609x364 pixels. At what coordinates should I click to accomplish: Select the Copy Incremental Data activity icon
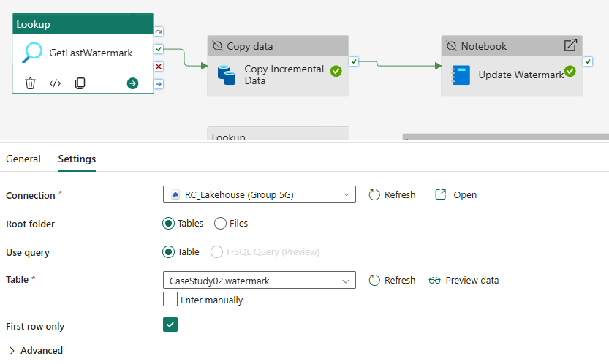tap(227, 75)
